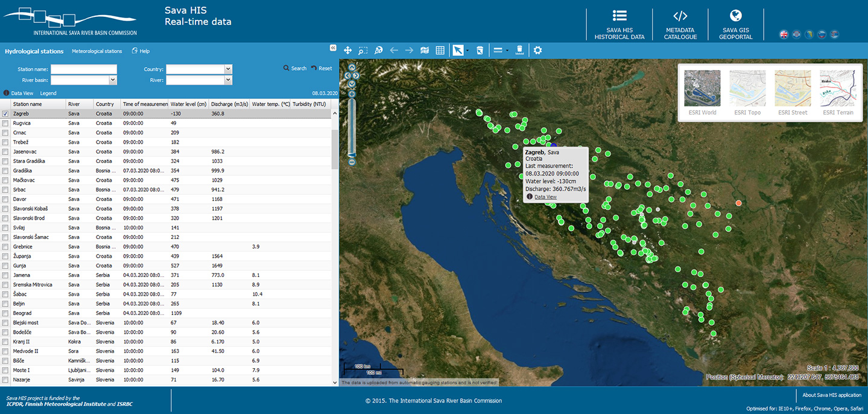Open the measure tool dropdown arrow
Image resolution: width=868 pixels, height=414 pixels.
point(507,51)
